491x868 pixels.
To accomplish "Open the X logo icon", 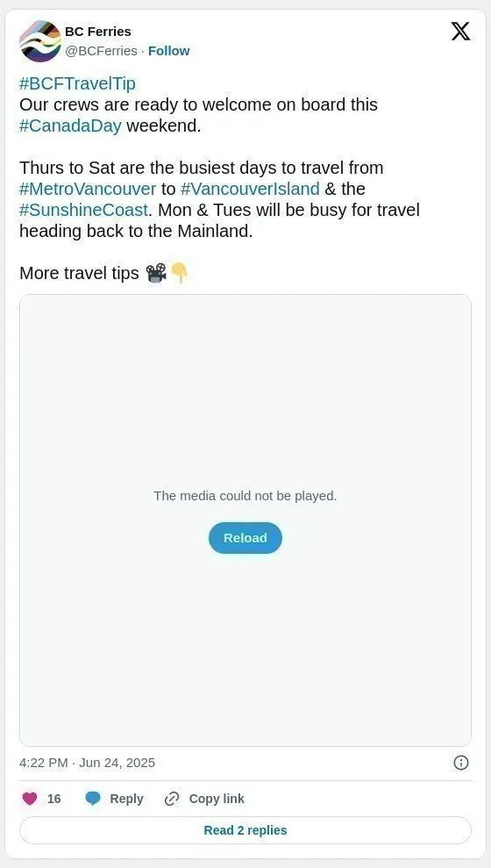I will [x=460, y=31].
